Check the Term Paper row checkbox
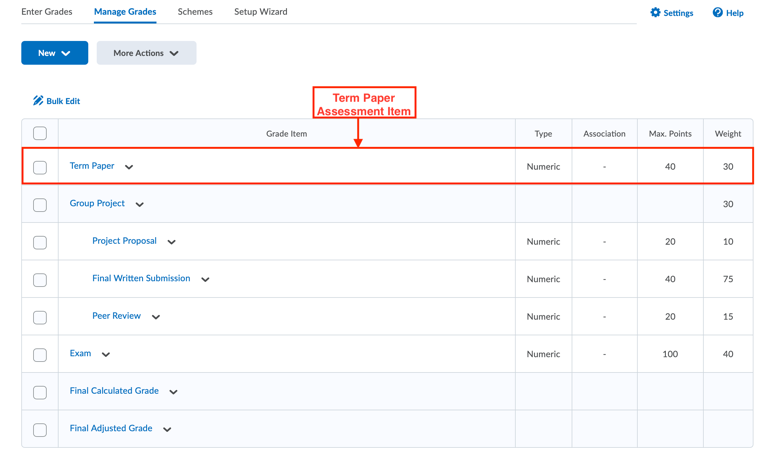The height and width of the screenshot is (455, 771). pos(40,167)
